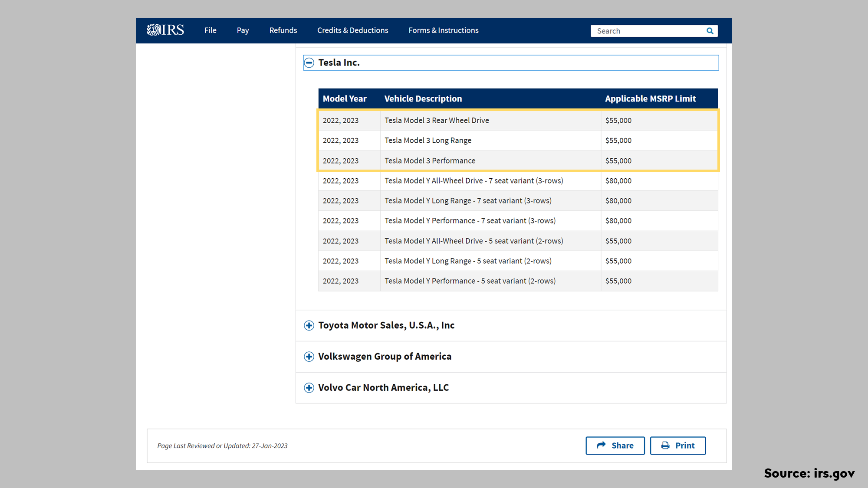The width and height of the screenshot is (868, 488).
Task: Click model year of Model 3 Long Range row
Action: (x=341, y=141)
